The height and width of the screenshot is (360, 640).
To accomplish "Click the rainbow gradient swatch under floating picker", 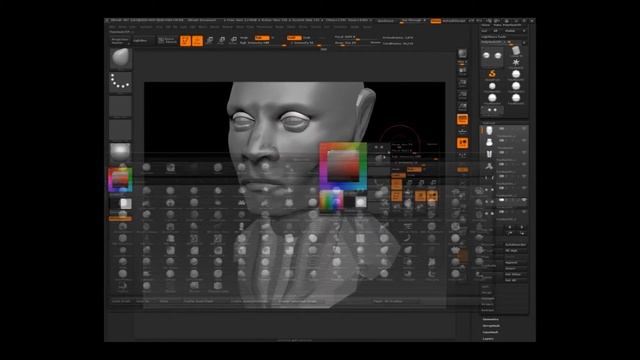I will 331,201.
